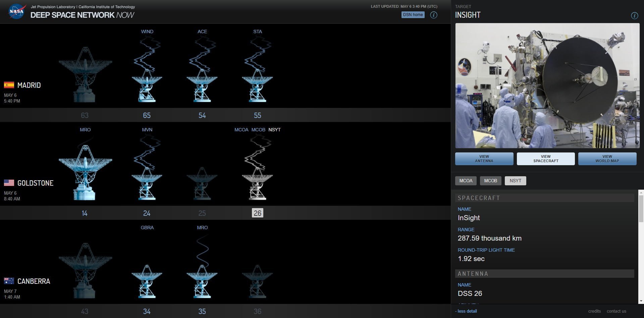Image resolution: width=644 pixels, height=318 pixels.
Task: Click antenna number 54 in Madrid row
Action: coord(202,115)
